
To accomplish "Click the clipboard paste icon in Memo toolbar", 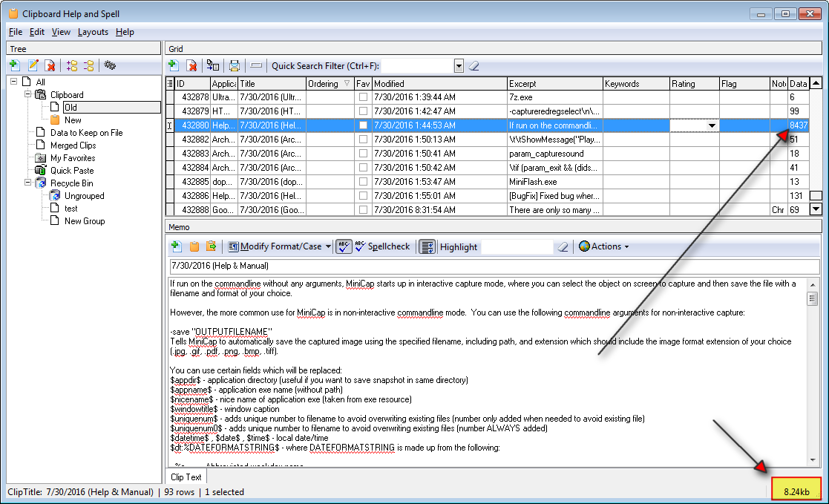I will 194,246.
